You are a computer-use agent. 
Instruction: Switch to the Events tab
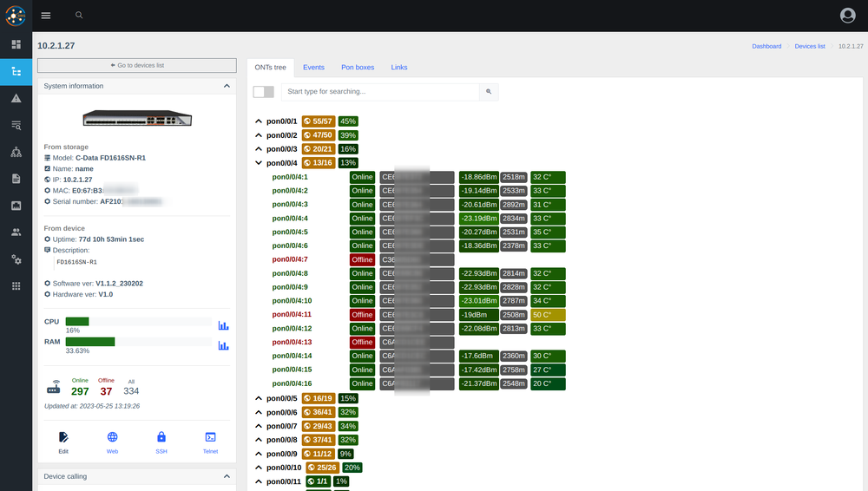(x=313, y=67)
